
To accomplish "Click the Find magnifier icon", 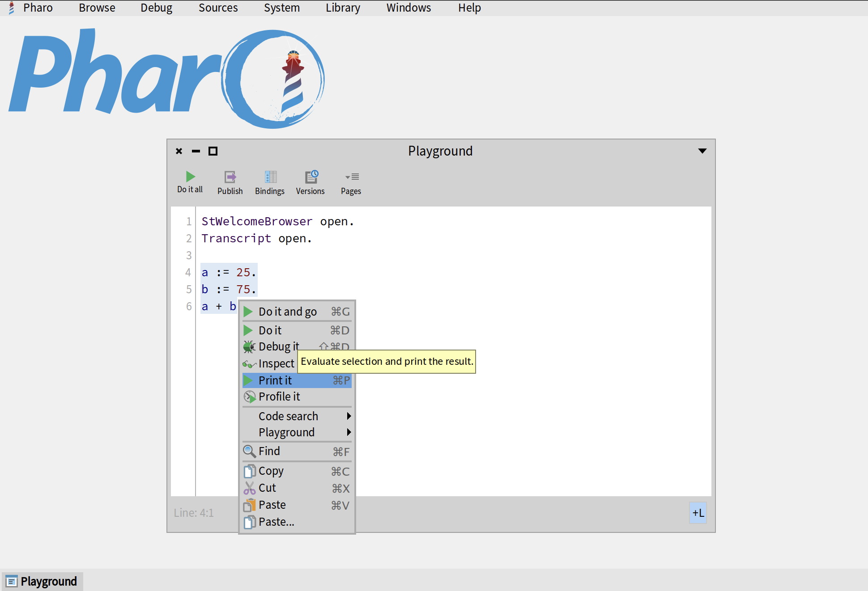I will click(249, 451).
